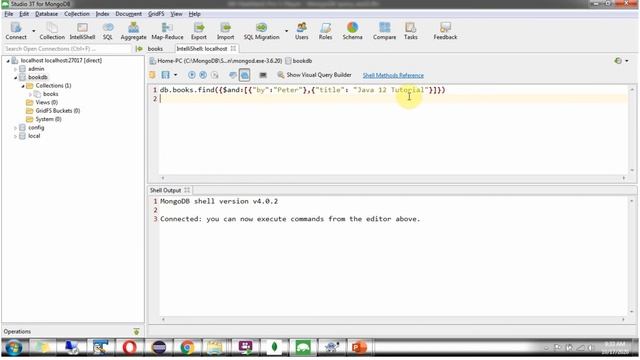This screenshot has height=360, width=640.
Task: Open the SQL query tool
Action: pos(108,31)
